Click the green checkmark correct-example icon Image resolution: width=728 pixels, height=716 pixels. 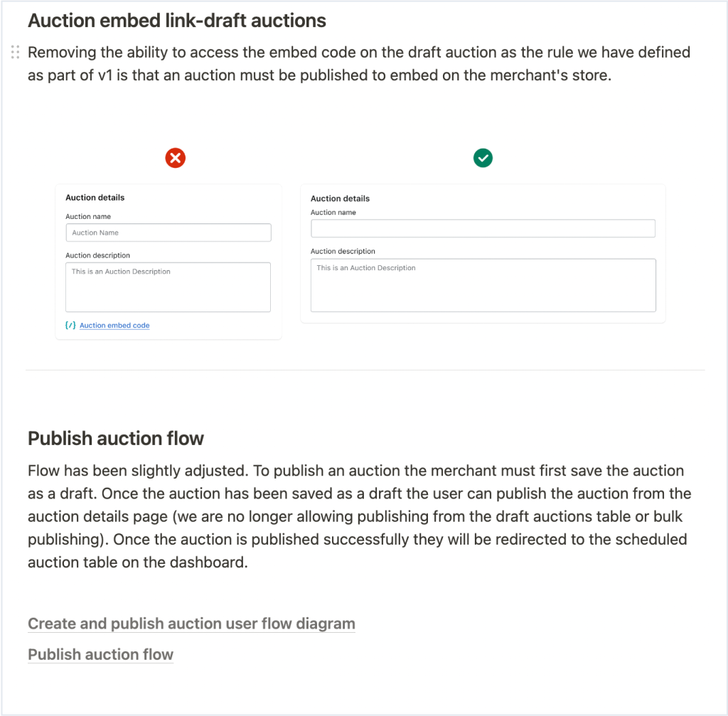pyautogui.click(x=483, y=158)
